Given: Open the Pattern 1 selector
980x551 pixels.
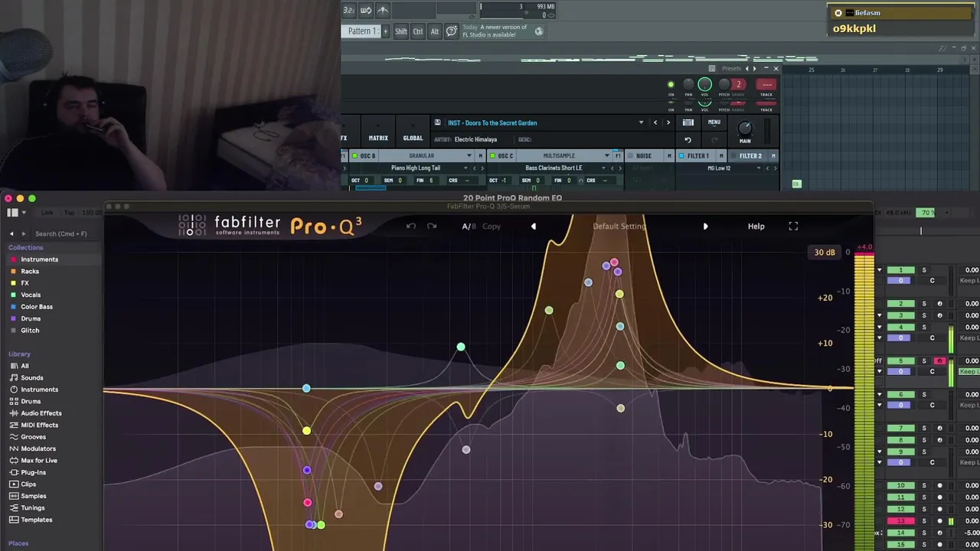Looking at the screenshot, I should [361, 31].
